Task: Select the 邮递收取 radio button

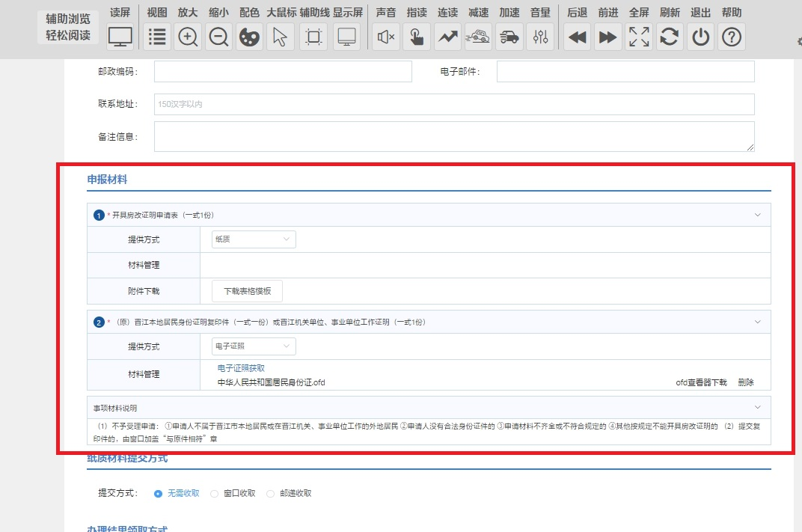Action: coord(271,494)
